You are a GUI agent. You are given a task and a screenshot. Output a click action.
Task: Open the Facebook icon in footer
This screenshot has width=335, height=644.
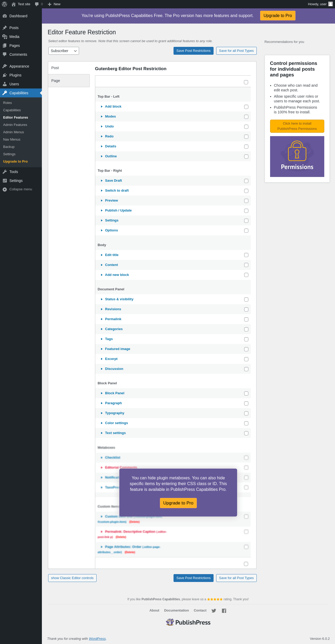224,610
